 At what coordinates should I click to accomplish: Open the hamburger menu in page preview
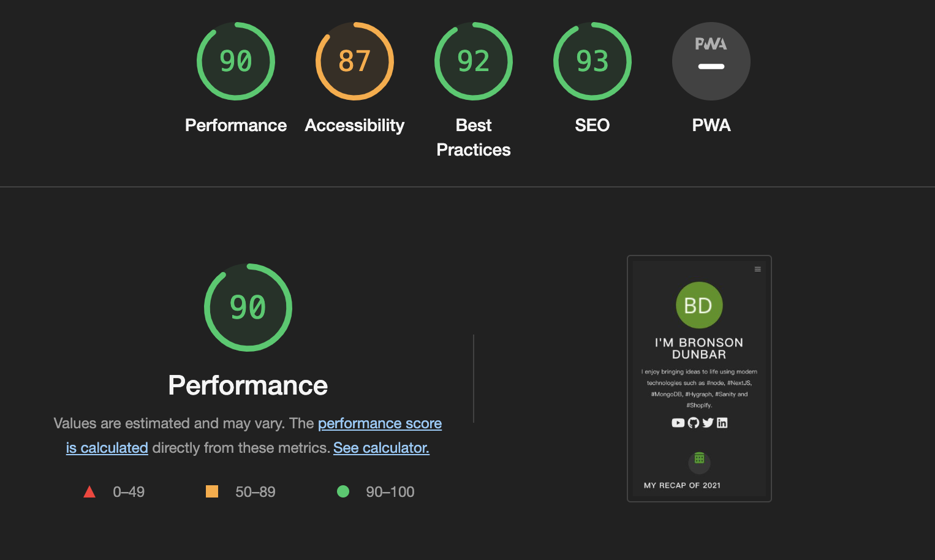pyautogui.click(x=758, y=269)
